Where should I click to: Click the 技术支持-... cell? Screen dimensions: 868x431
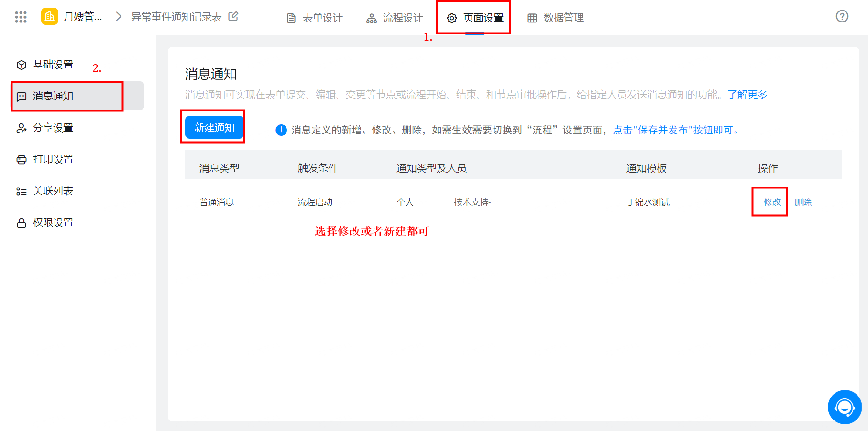tap(475, 202)
